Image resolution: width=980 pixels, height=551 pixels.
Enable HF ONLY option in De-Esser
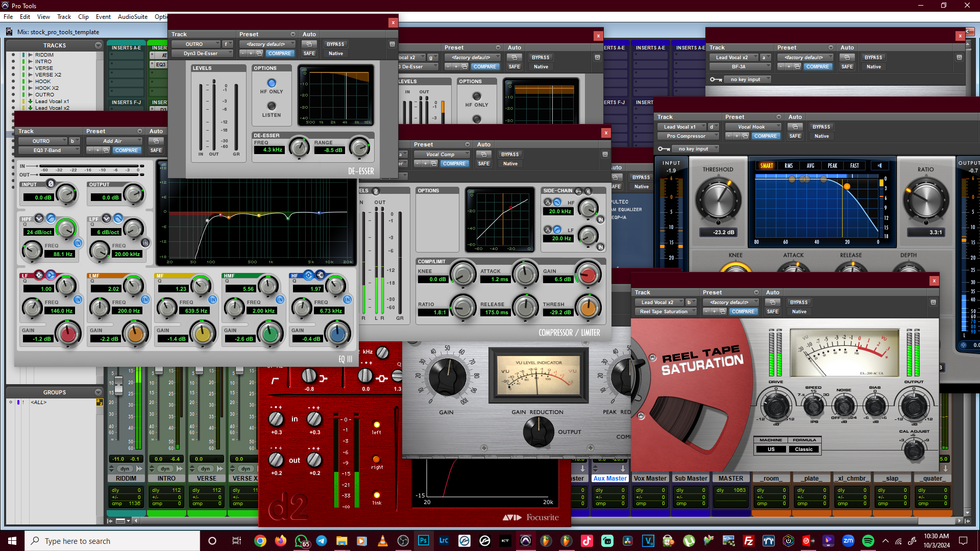272,83
